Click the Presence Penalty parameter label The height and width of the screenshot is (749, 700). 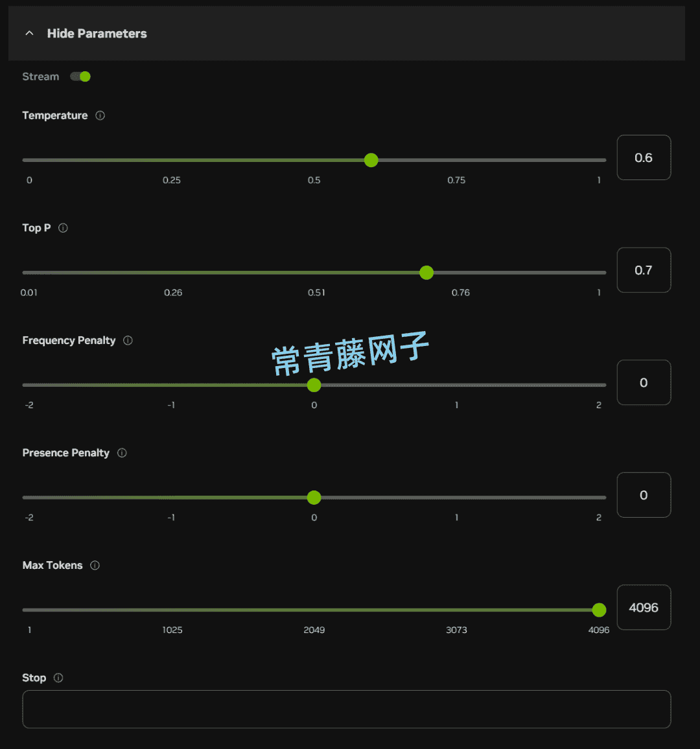tap(66, 453)
